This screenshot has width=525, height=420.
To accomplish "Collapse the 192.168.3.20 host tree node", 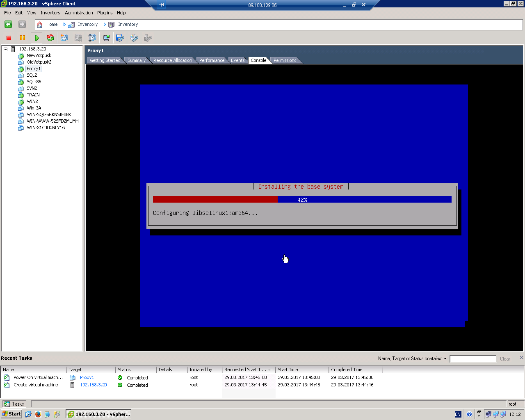I will point(6,49).
